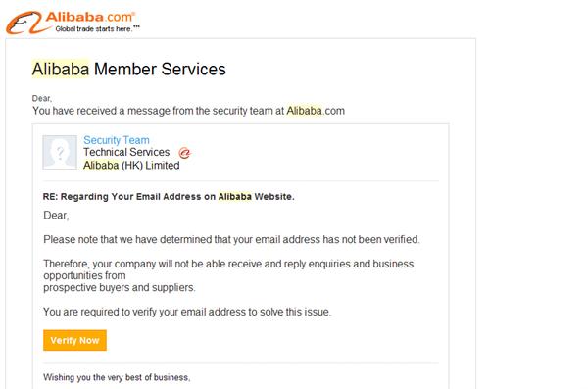Screen dimensions: 588x389
Task: Click the 'email address has not been verified' sentence
Action: click(x=231, y=239)
